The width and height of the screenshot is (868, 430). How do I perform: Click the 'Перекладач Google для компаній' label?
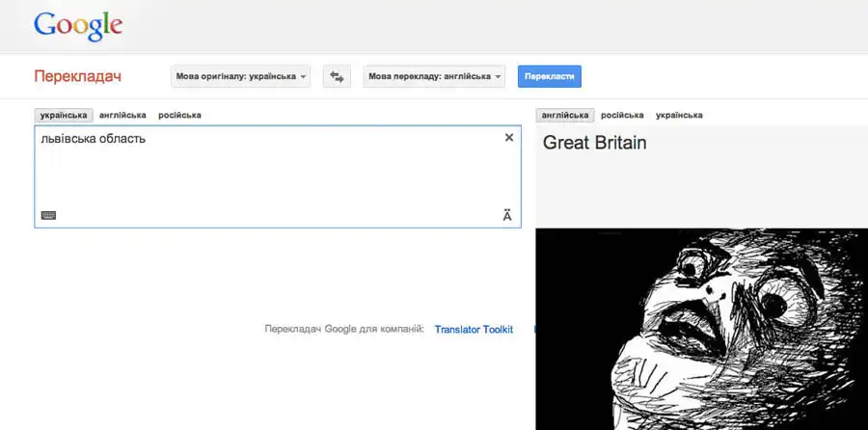[x=344, y=329]
